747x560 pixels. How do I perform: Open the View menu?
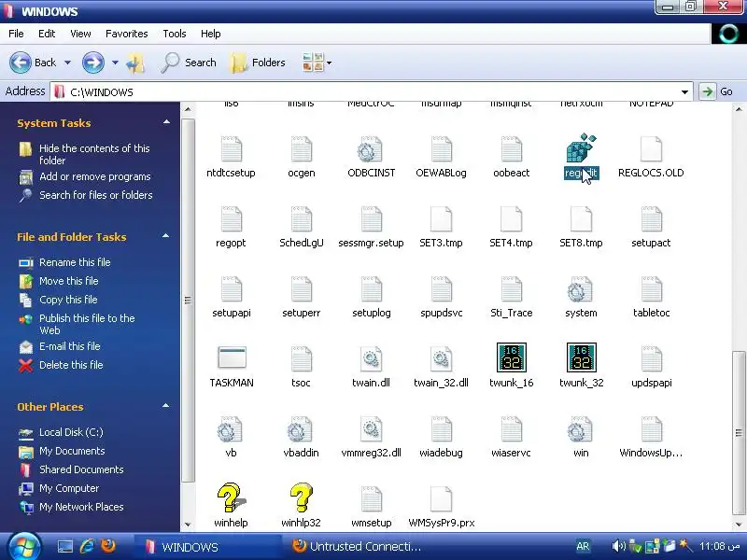pyautogui.click(x=80, y=34)
